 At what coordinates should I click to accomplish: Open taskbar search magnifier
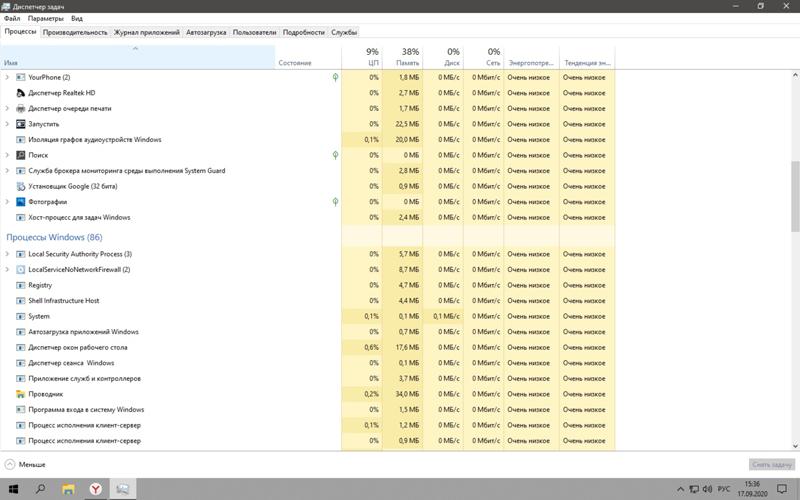40,489
